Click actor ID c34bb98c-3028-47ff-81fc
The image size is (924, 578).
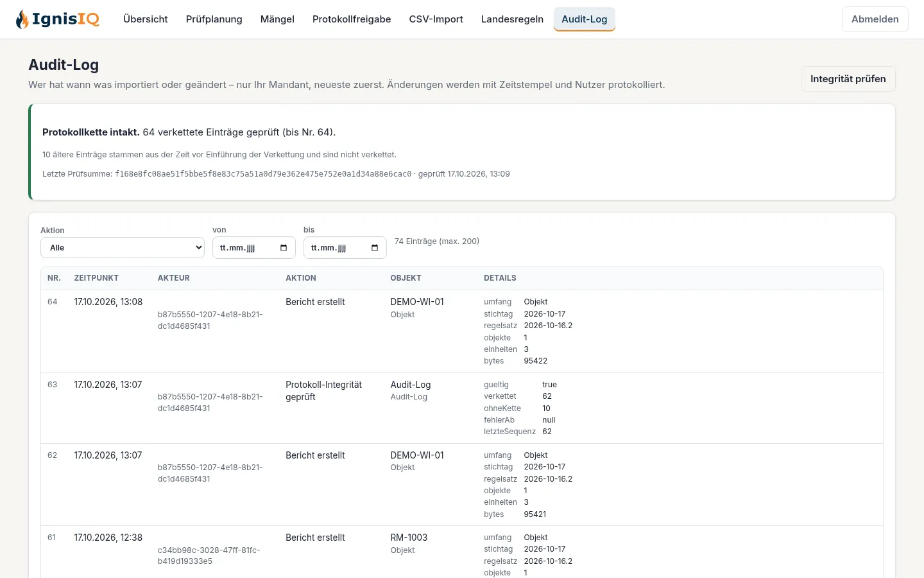[209, 556]
